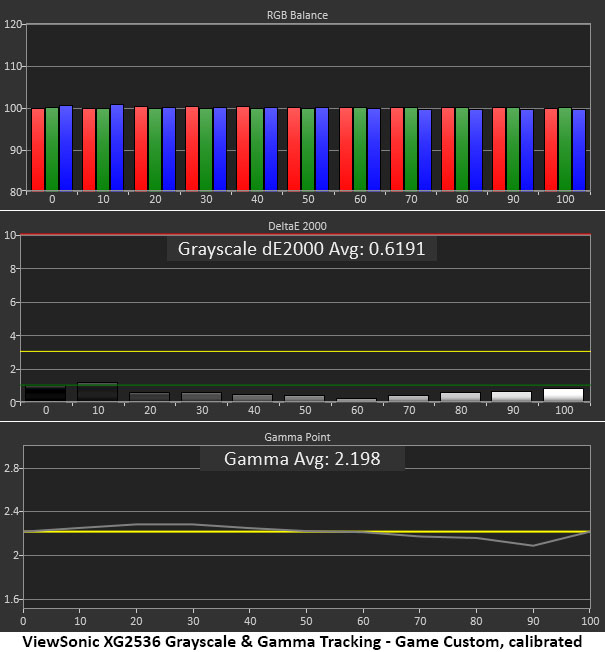Select the red bar at 70 in RGB Balance
Image resolution: width=605 pixels, height=652 pixels.
tap(397, 149)
